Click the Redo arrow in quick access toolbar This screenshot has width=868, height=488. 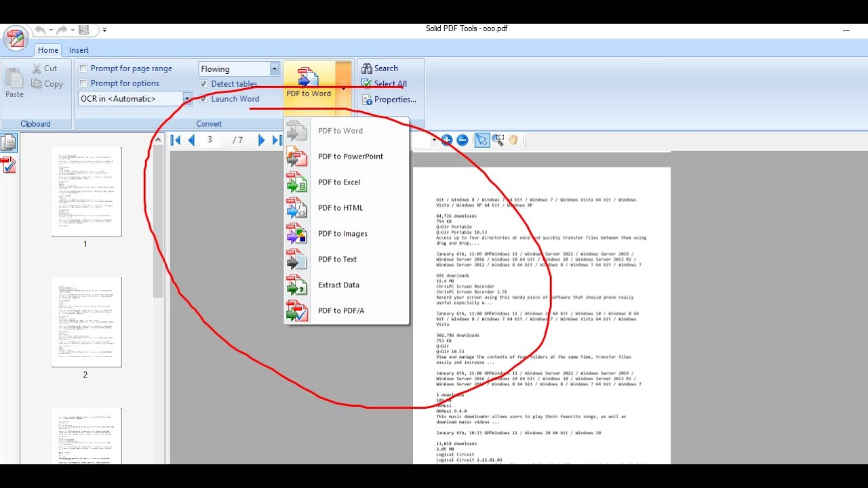[x=62, y=30]
